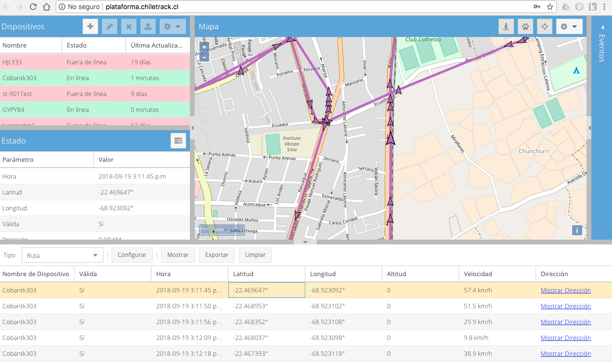Remove a device with the X icon
Image resolution: width=612 pixels, height=364 pixels.
click(x=128, y=26)
